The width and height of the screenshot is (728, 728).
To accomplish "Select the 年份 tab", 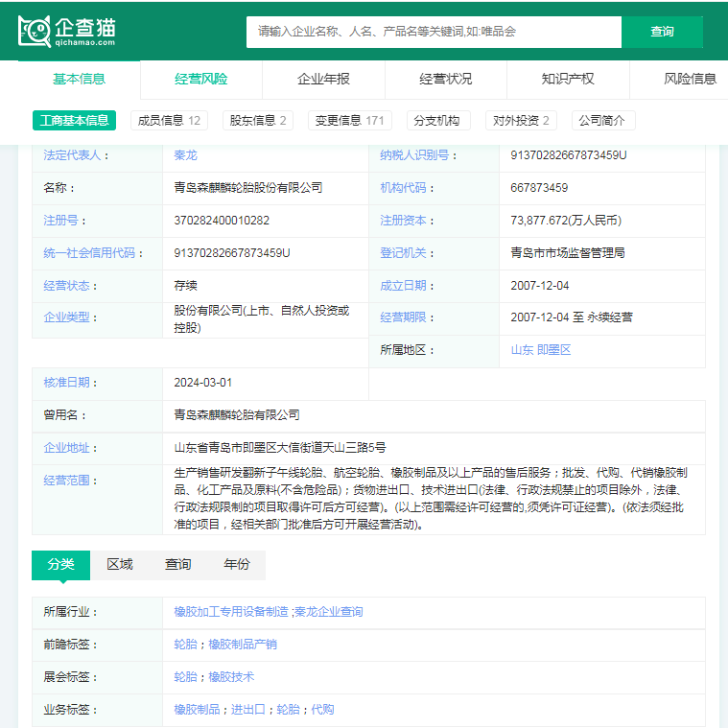I will [x=237, y=565].
